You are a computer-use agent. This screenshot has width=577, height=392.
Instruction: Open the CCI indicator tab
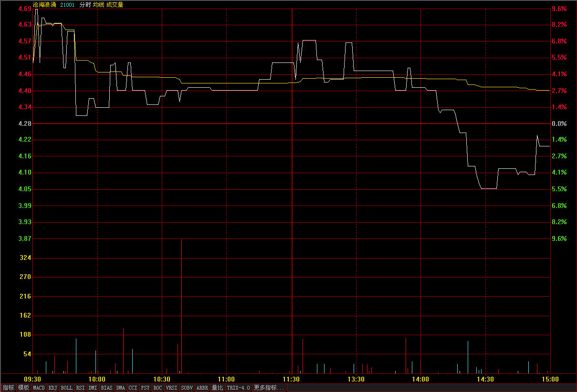coord(133,388)
